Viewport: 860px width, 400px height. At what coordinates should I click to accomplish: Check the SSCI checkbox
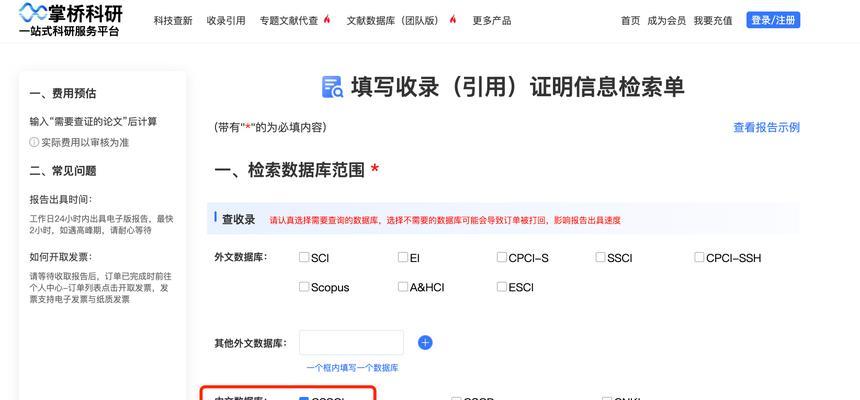(600, 257)
